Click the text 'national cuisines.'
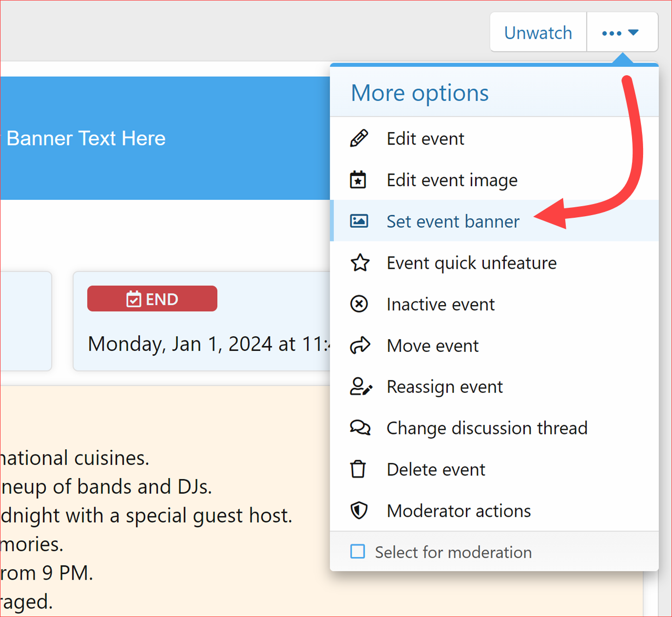The width and height of the screenshot is (672, 617). click(x=75, y=458)
